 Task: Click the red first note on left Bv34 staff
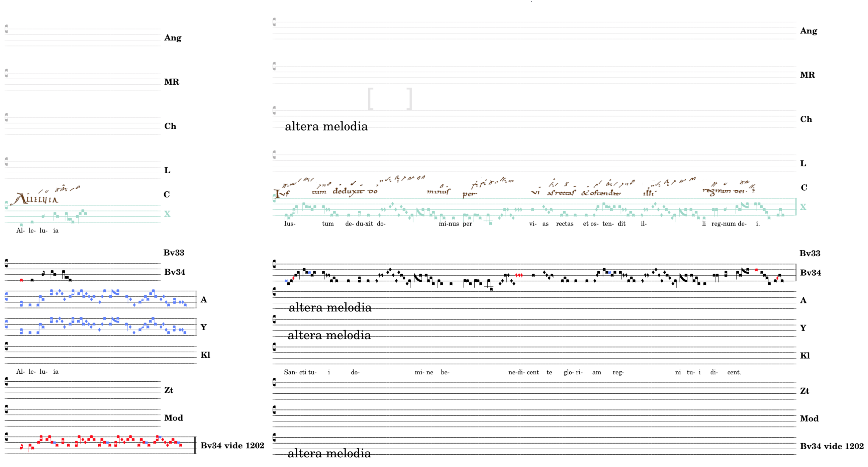(21, 280)
